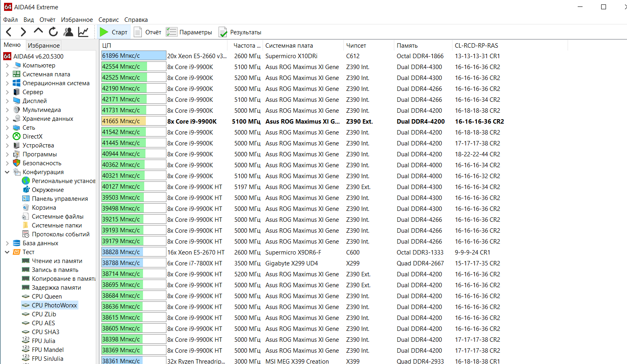The width and height of the screenshot is (627, 364).
Task: Sort by the Системная плата column header
Action: (x=303, y=45)
